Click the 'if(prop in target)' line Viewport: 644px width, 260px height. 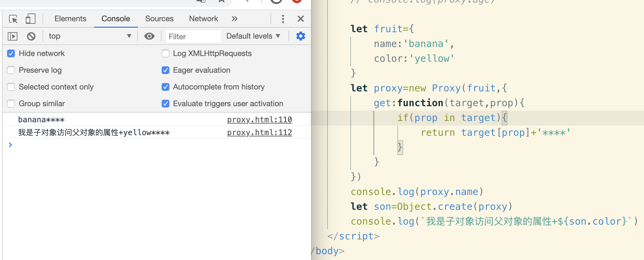[452, 118]
